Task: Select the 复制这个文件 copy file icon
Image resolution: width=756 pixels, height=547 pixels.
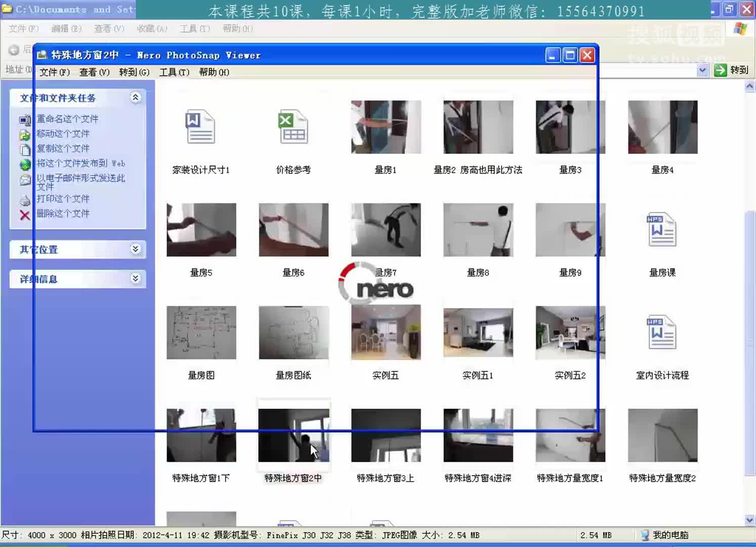Action: (x=24, y=149)
